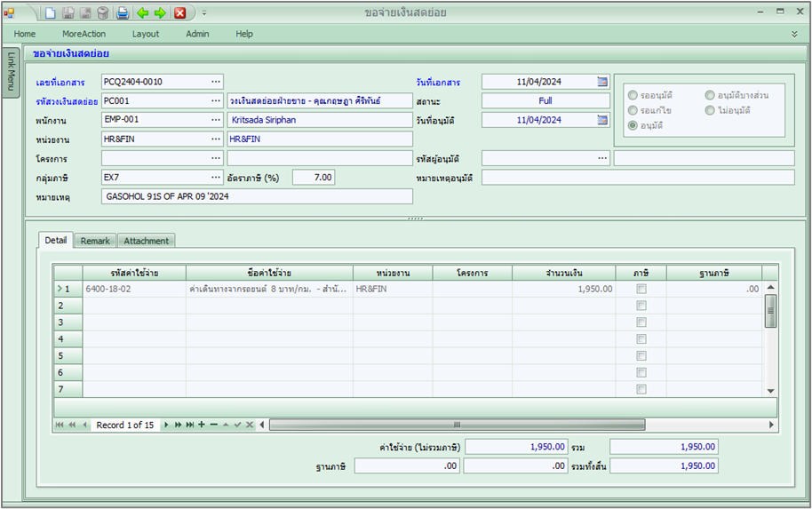Go to previous record with green left arrow
Viewport: 812px width, 509px height.
142,12
